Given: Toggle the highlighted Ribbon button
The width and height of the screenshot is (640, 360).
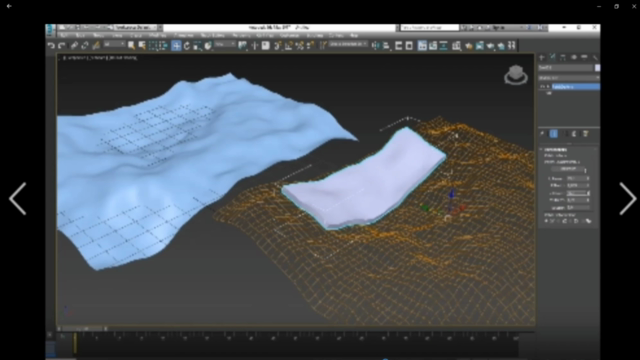Looking at the screenshot, I should pyautogui.click(x=422, y=45).
